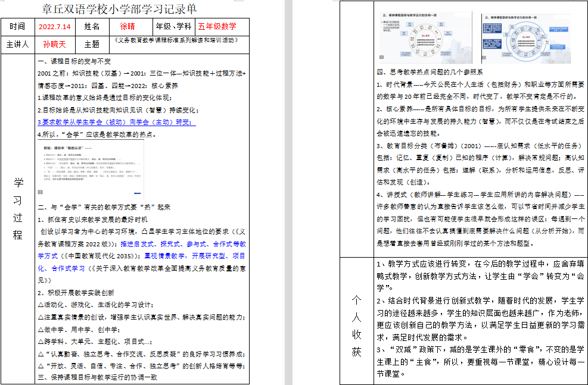Image resolution: width=588 pixels, height=385 pixels.
Task: Click the speaker name 孙晓天
Action: [x=54, y=44]
